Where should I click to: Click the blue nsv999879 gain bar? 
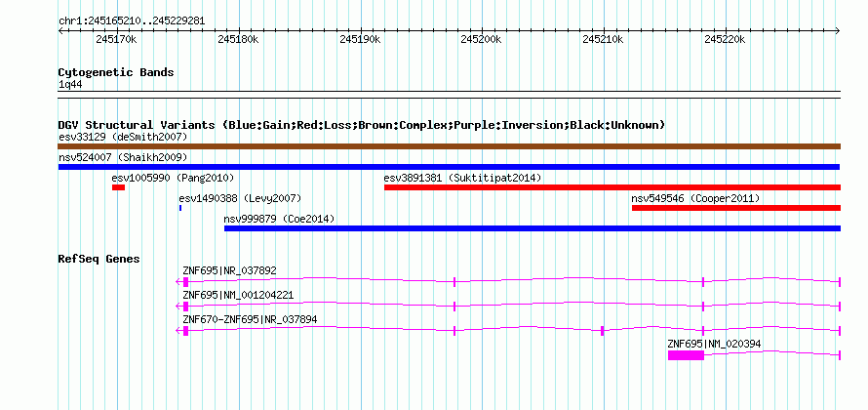click(533, 228)
